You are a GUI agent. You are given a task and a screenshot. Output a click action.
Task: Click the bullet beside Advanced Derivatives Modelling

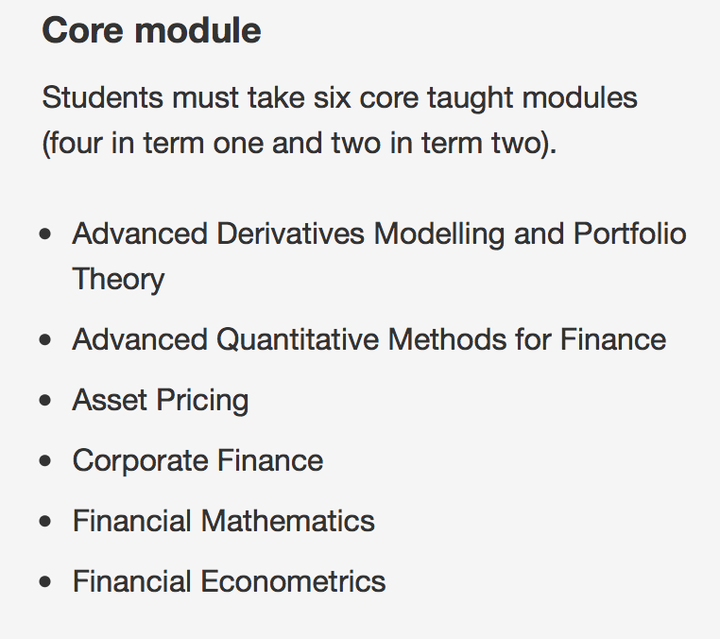click(45, 234)
